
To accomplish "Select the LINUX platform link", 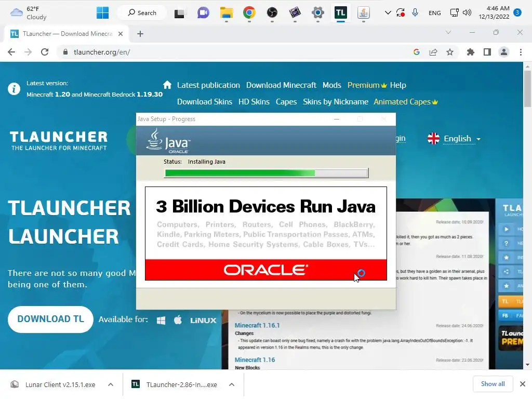I will (203, 320).
